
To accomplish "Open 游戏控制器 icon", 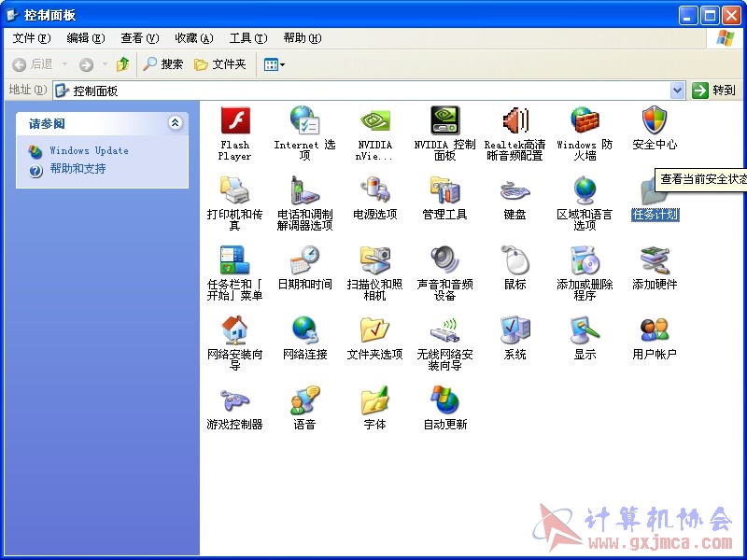I will [x=235, y=400].
